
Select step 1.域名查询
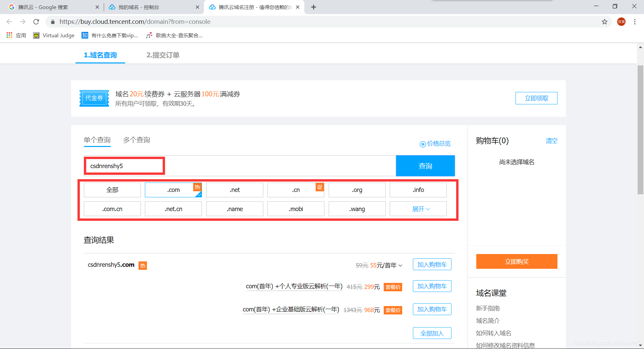[100, 55]
